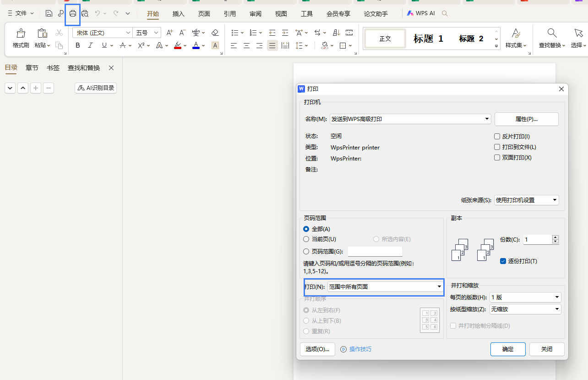This screenshot has height=380, width=588.
Task: Confirm printing with 确定 button
Action: (508, 349)
